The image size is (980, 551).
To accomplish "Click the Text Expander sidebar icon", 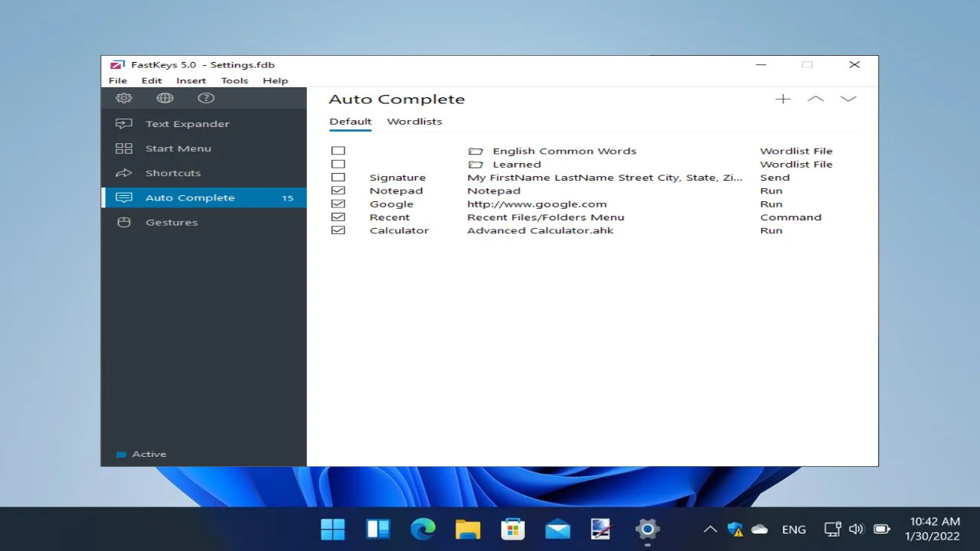I will 124,123.
